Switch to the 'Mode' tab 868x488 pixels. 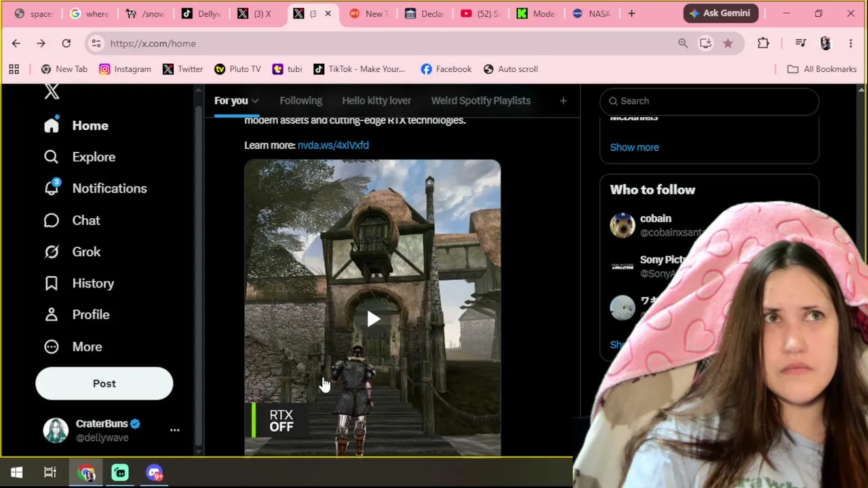tap(536, 14)
